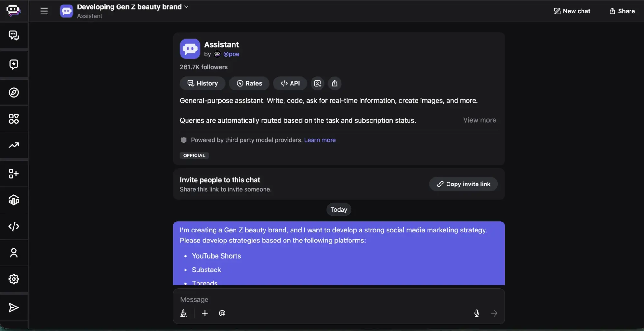Attach a file with the plus icon
Screen dimensions: 644x331
pos(205,313)
